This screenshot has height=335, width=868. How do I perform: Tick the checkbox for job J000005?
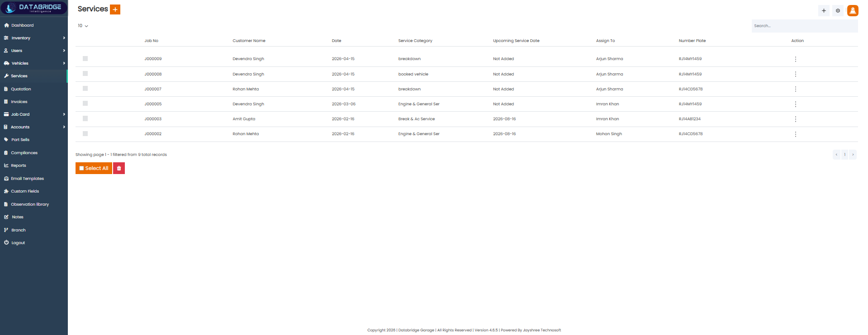click(x=85, y=103)
